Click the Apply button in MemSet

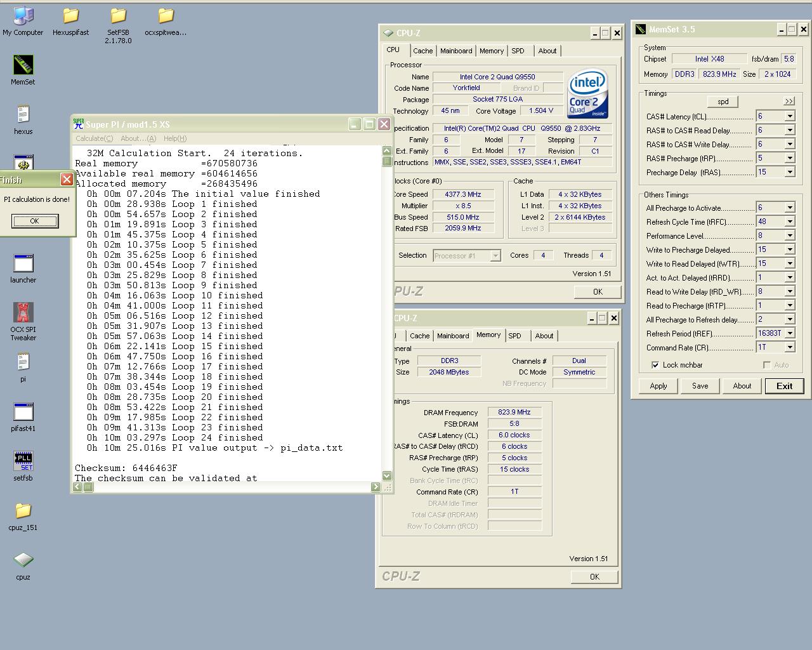click(x=658, y=386)
